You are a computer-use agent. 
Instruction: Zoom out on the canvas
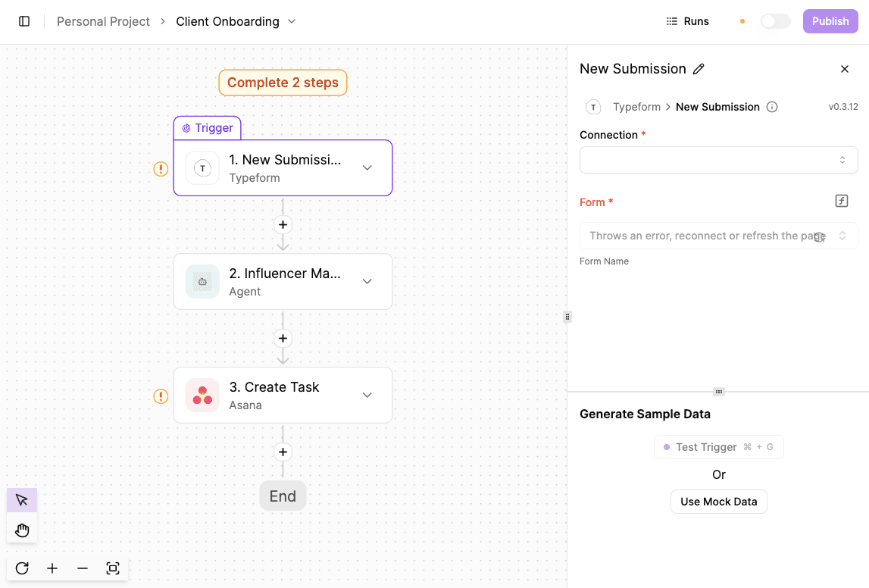click(x=82, y=568)
